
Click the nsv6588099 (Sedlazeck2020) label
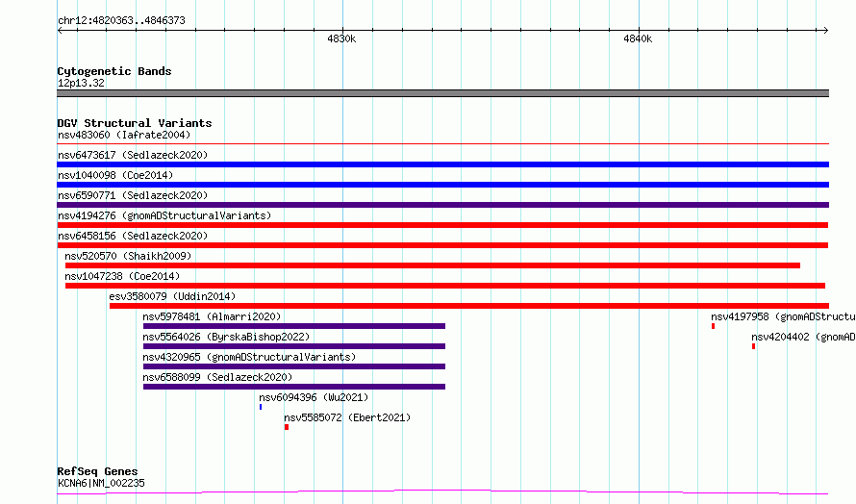[x=217, y=377]
